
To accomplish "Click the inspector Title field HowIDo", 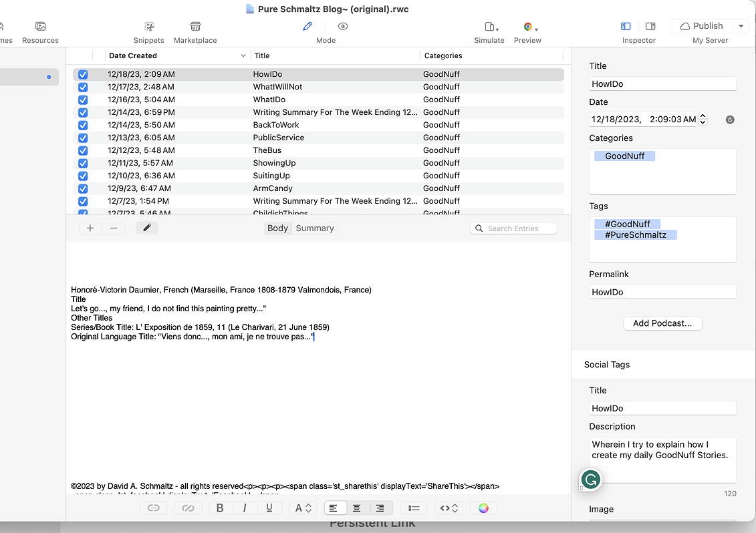I will pyautogui.click(x=662, y=84).
